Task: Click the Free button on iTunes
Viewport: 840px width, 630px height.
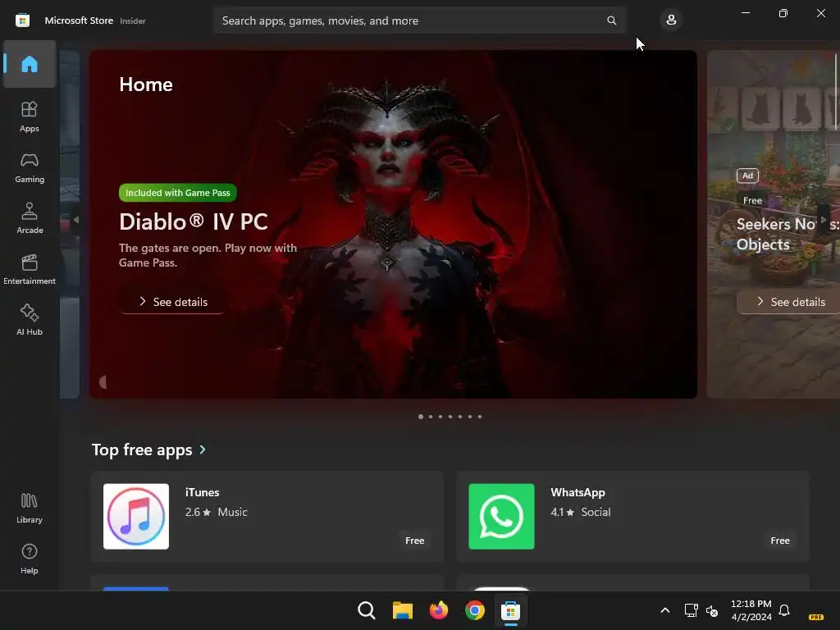Action: click(x=414, y=541)
